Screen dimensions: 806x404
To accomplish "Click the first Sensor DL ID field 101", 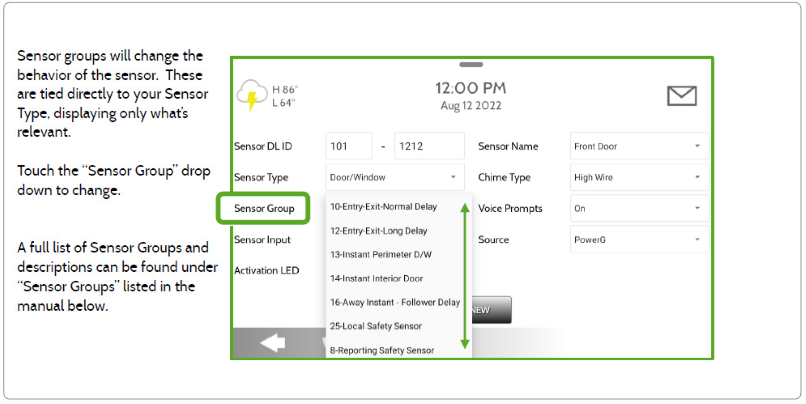I will point(349,146).
